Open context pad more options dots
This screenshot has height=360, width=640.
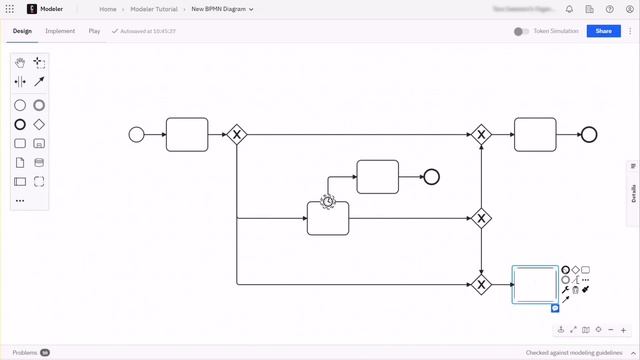click(x=586, y=280)
